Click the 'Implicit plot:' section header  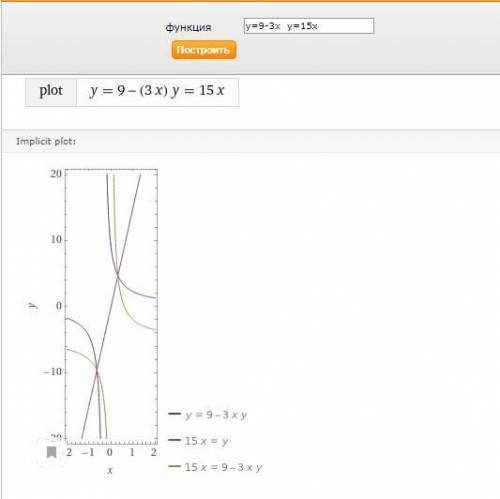(x=46, y=141)
